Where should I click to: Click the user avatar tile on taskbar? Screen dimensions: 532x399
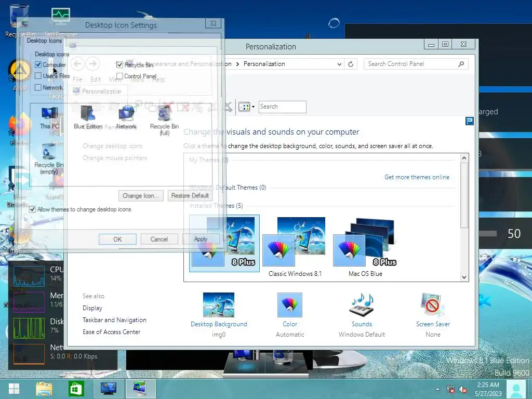click(516, 389)
